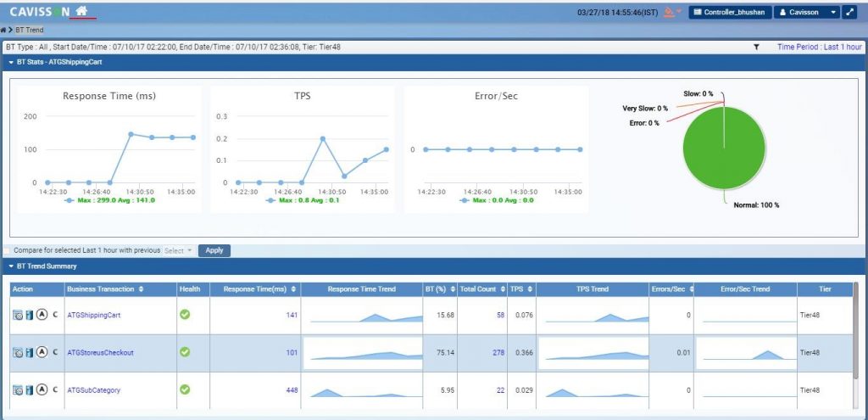This screenshot has width=868, height=420.
Task: Sort by BT (%) column
Action: pos(454,289)
